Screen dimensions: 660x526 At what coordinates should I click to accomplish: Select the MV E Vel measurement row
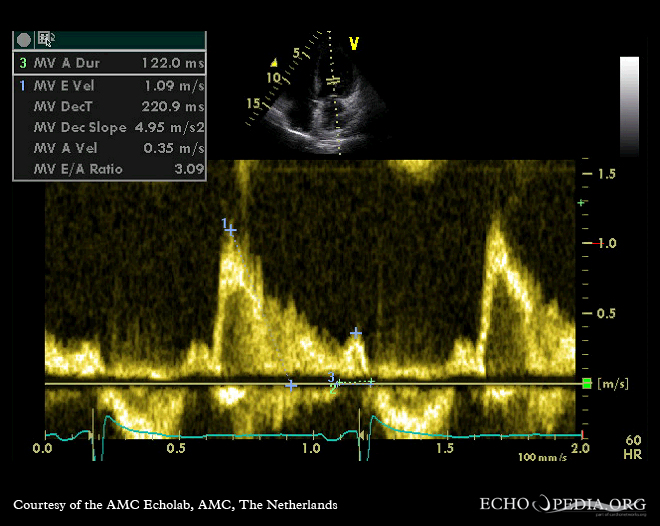pyautogui.click(x=110, y=84)
